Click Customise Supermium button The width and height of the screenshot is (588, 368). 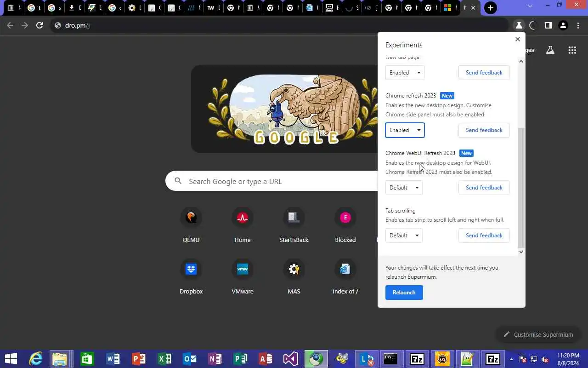point(538,334)
